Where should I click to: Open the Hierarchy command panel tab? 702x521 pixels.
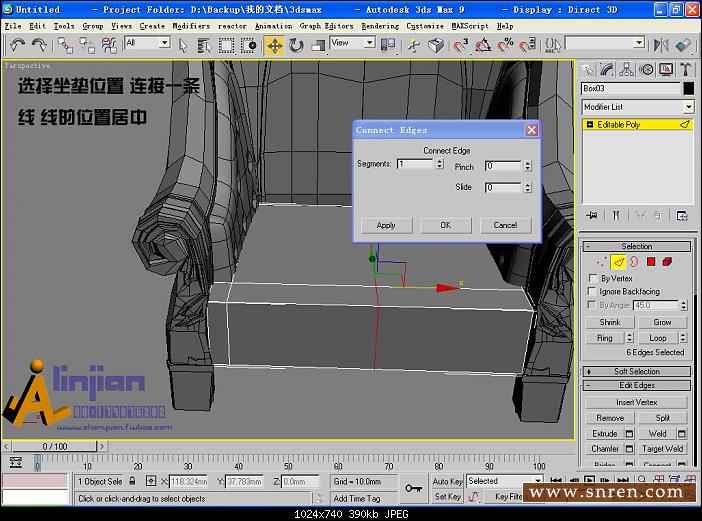[x=627, y=69]
